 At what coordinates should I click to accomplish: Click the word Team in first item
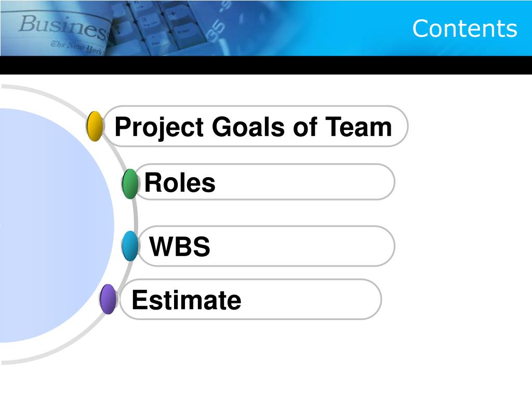pyautogui.click(x=358, y=127)
